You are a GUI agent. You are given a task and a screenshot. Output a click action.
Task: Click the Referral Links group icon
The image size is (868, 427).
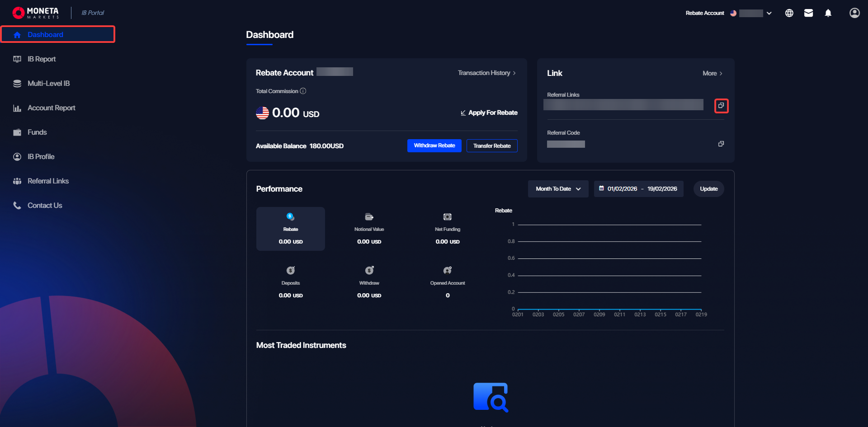17,181
